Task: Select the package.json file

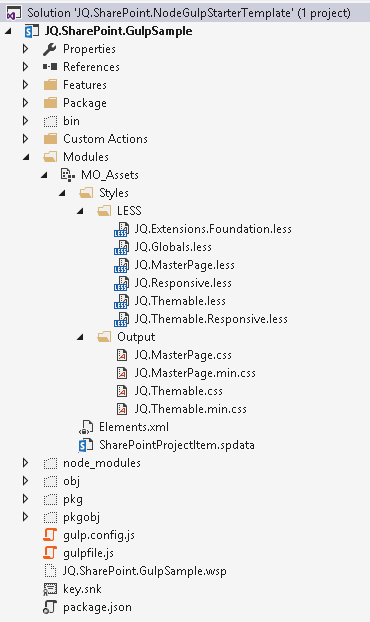Action: click(97, 607)
